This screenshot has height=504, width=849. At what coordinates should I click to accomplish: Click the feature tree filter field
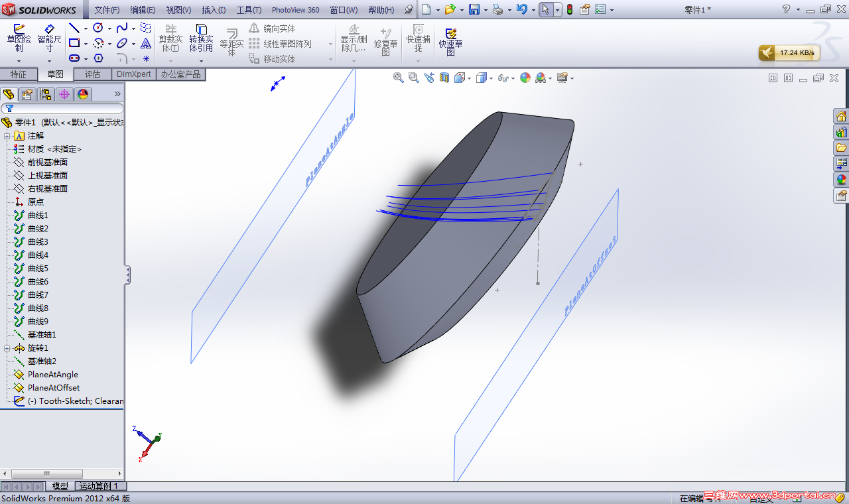coord(62,108)
